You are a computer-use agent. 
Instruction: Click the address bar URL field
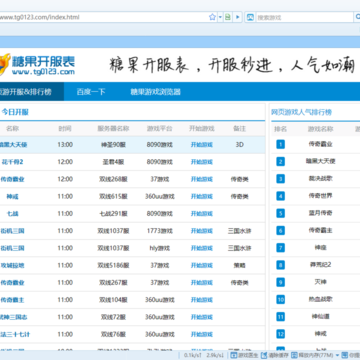click(102, 17)
